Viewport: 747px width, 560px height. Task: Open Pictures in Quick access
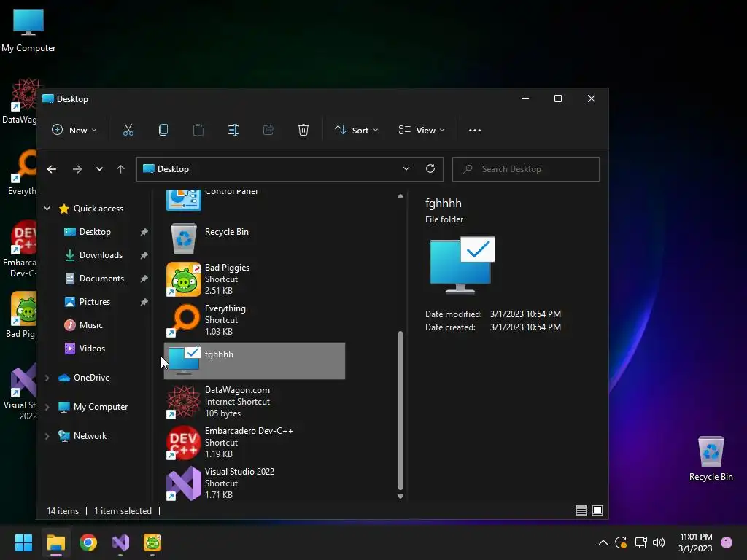[94, 301]
